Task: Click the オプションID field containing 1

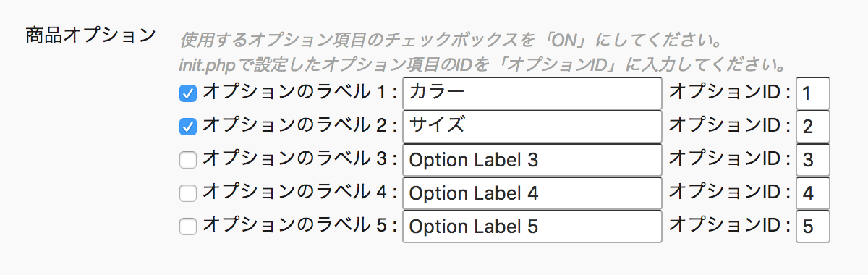Action: pos(813,93)
